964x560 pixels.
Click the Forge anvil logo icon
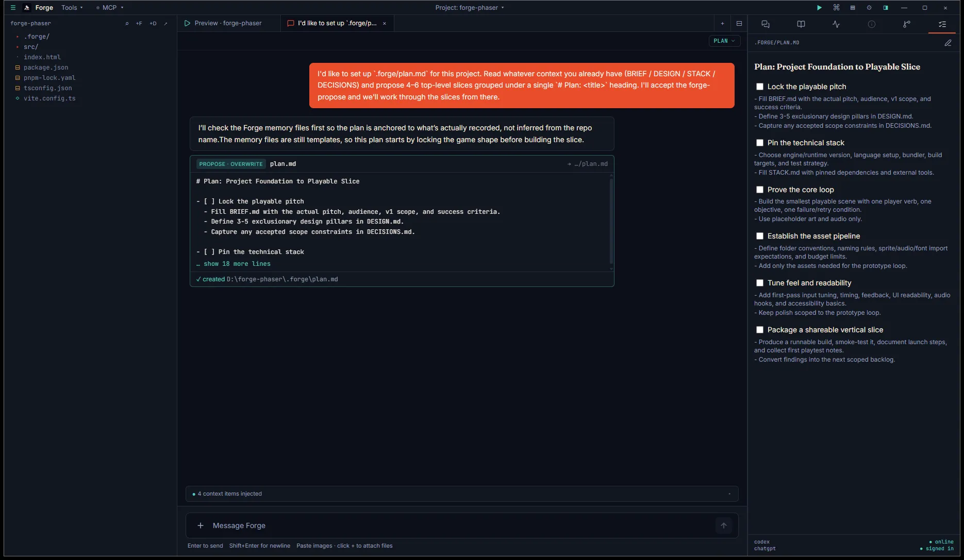tap(27, 8)
